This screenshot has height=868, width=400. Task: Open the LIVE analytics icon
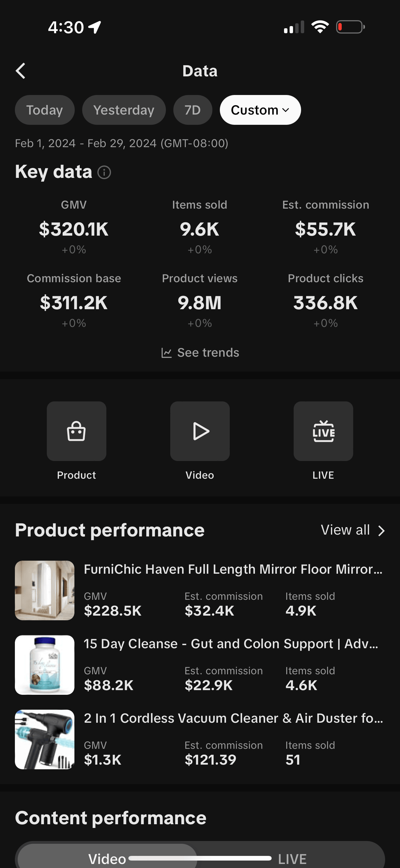click(x=323, y=431)
